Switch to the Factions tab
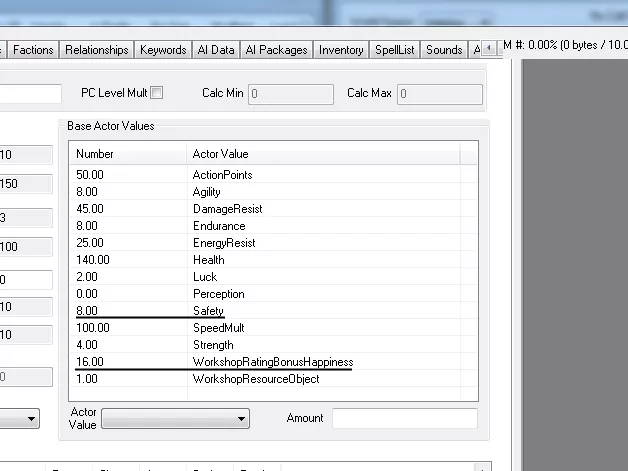 (x=33, y=50)
